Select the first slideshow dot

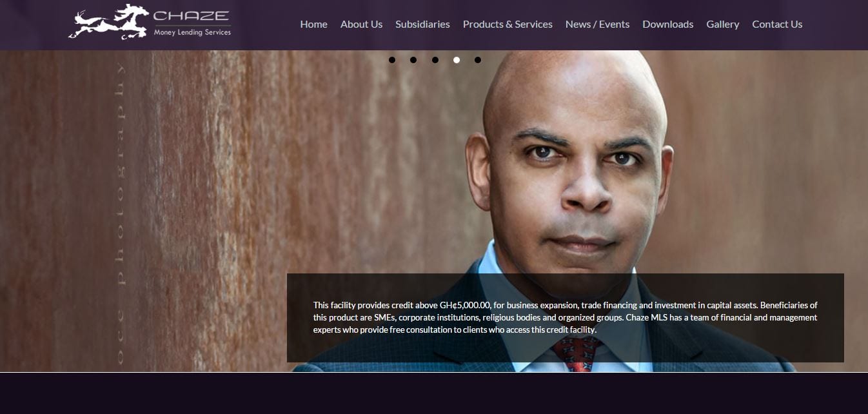point(392,60)
